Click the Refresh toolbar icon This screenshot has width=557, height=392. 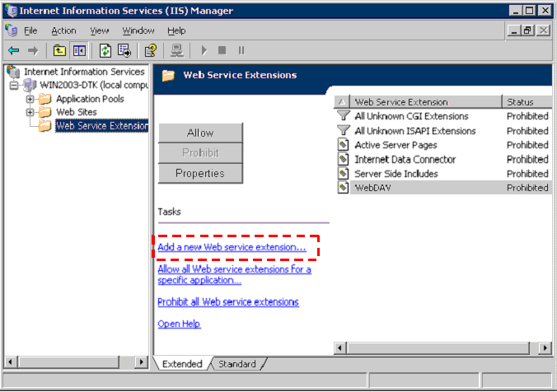tap(105, 50)
